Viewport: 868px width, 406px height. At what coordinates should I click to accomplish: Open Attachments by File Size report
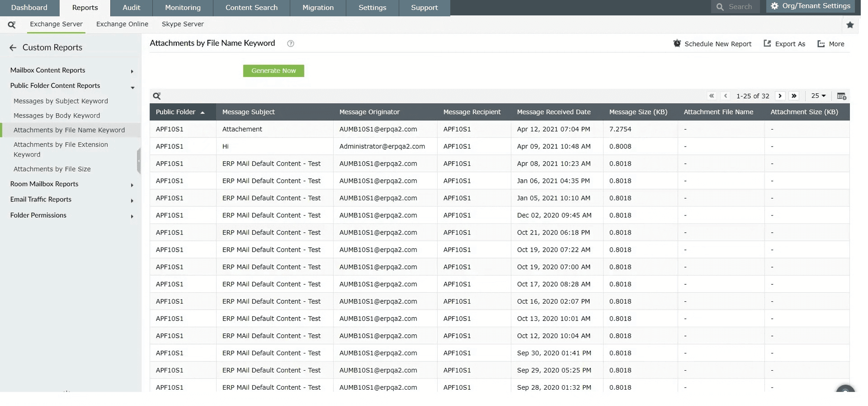pyautogui.click(x=52, y=169)
